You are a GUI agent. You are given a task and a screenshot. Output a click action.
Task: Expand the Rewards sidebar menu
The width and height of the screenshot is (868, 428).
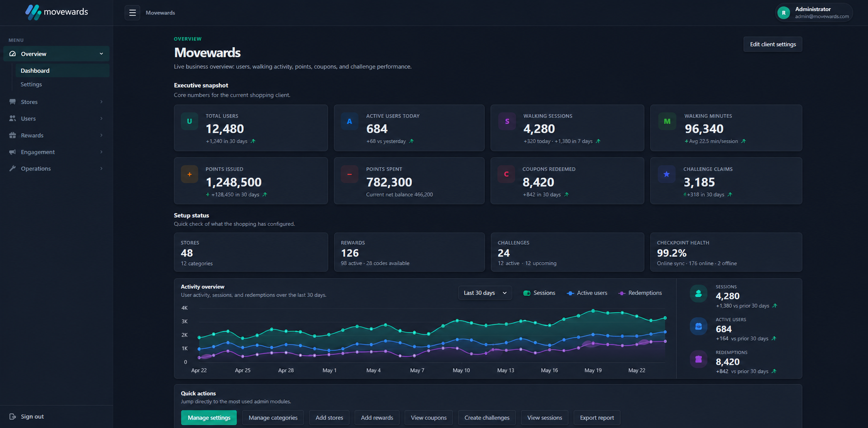[x=56, y=136]
